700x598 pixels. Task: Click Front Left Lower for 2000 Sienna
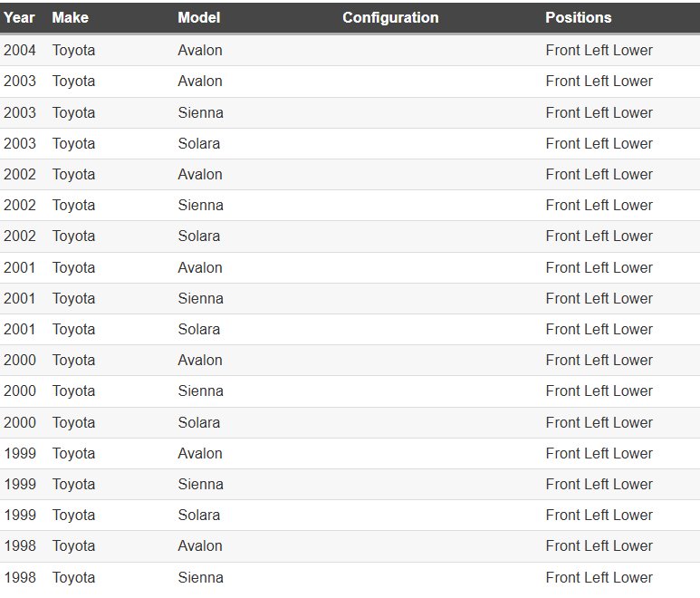[599, 391]
